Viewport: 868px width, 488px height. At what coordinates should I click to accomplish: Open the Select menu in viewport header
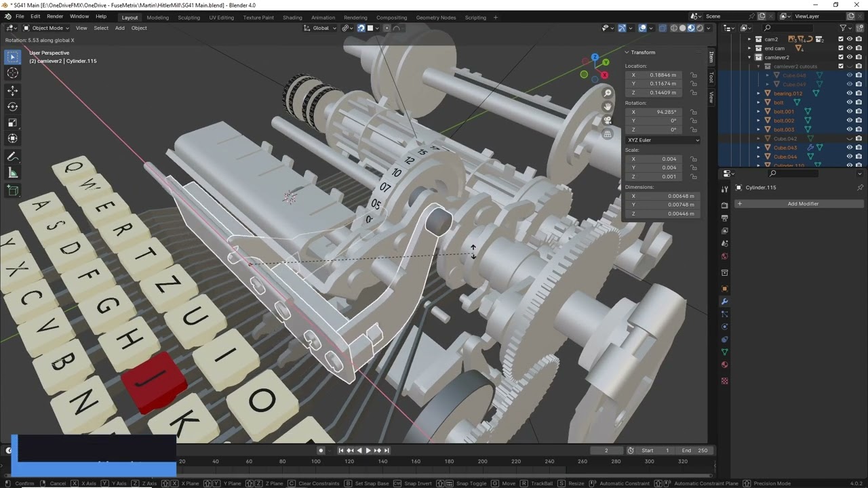pyautogui.click(x=101, y=28)
